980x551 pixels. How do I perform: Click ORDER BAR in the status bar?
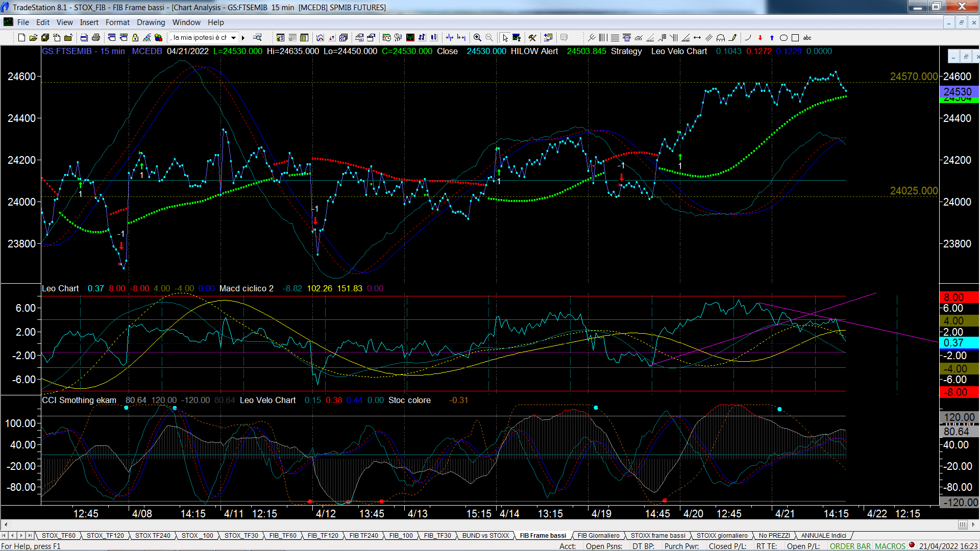pos(850,546)
